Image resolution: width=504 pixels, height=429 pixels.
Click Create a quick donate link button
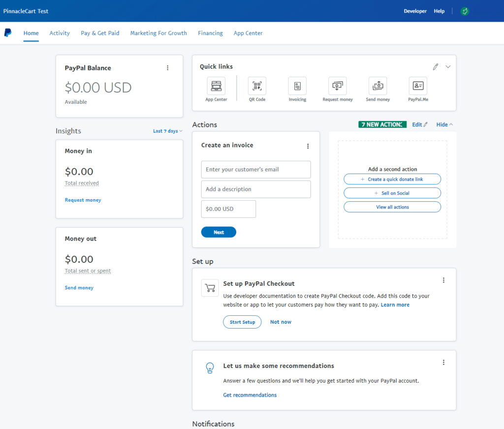(x=392, y=180)
